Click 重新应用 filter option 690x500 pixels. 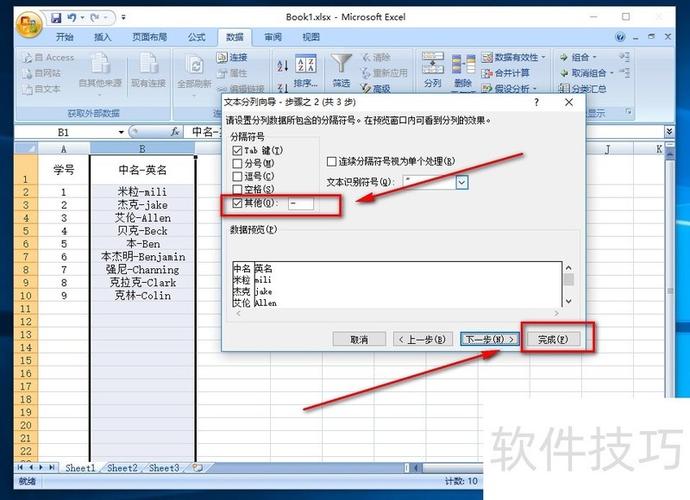click(385, 73)
